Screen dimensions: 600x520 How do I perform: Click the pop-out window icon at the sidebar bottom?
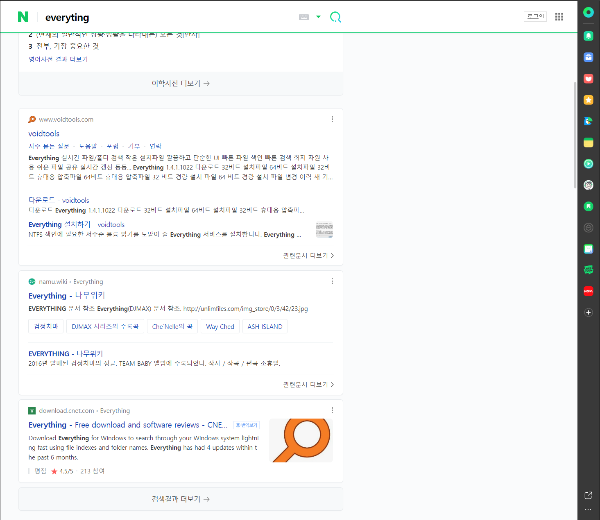(589, 495)
